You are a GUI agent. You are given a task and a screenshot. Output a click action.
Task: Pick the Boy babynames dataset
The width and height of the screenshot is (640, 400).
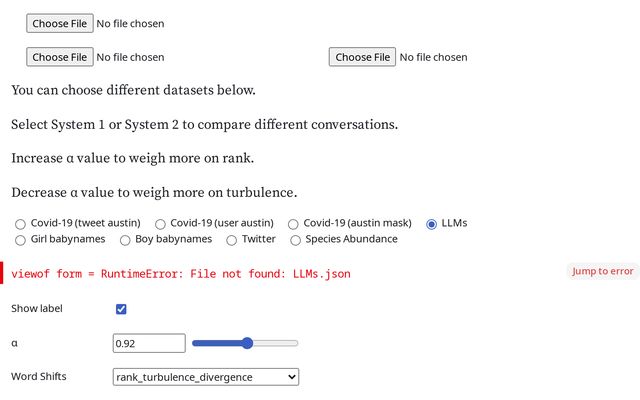click(x=125, y=240)
